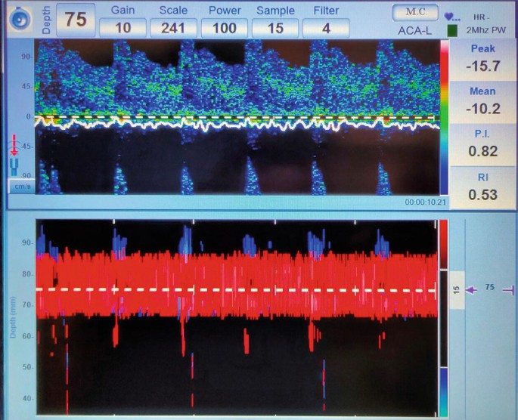Select the Peak velocity readout panel

coord(482,59)
